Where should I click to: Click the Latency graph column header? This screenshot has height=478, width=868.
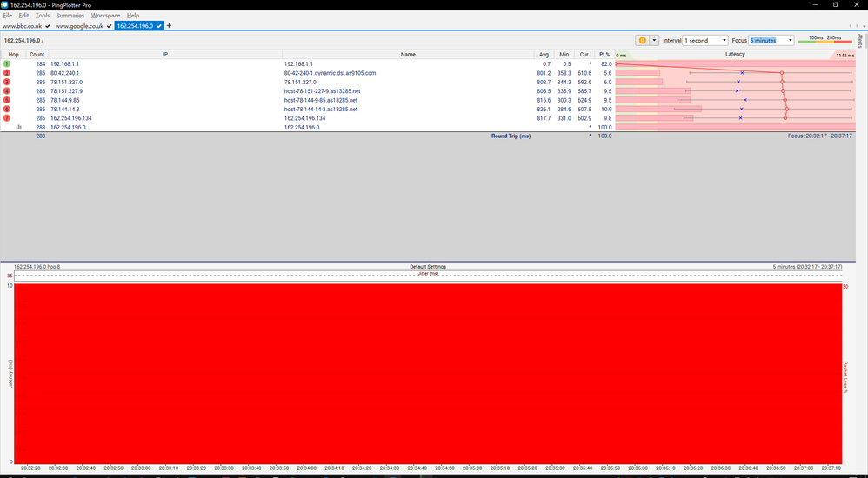coord(735,54)
